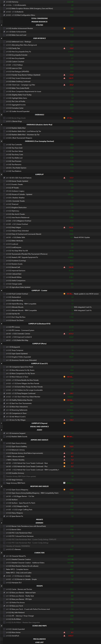Click flag icon on Vaegir Armoury RBM Patch
101x644 pixels.
[64, 483]
